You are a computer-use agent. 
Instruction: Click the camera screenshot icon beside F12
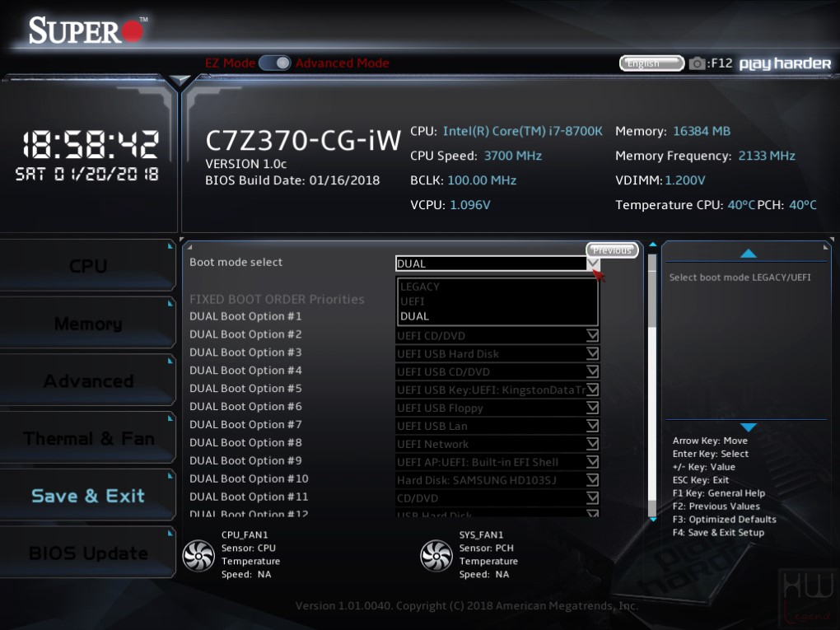point(697,63)
